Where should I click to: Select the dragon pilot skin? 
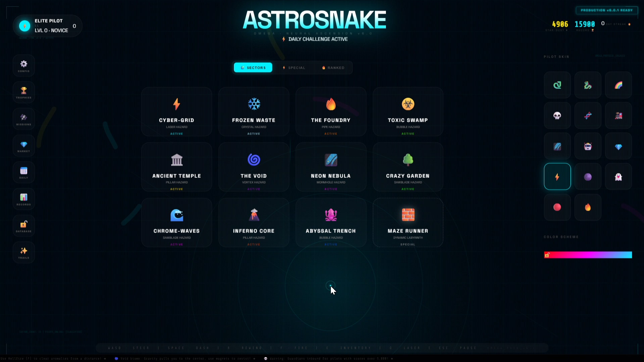(588, 85)
